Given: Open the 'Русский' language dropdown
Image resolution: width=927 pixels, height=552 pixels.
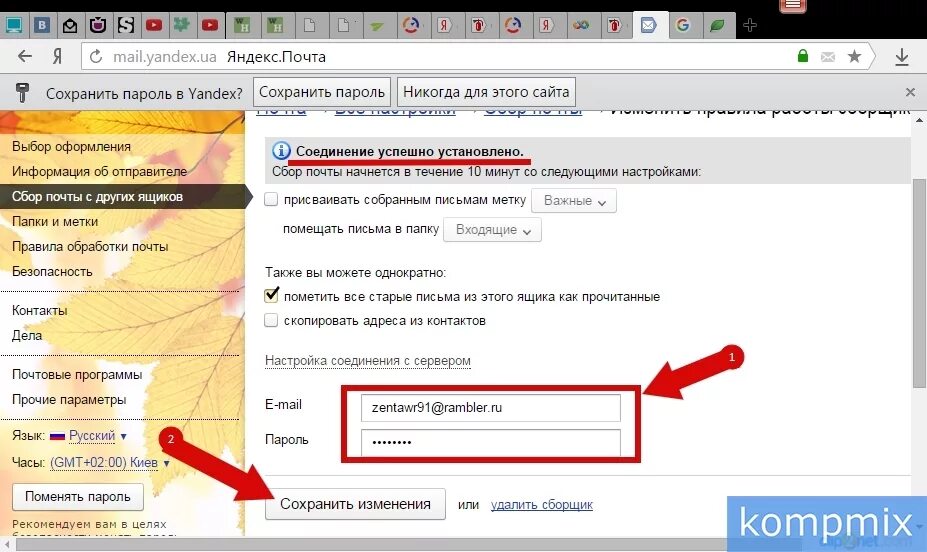Looking at the screenshot, I should point(97,436).
